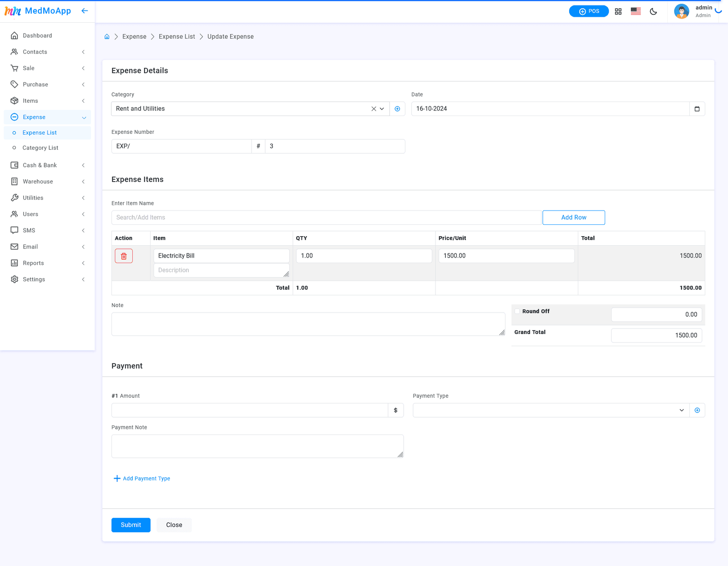The width and height of the screenshot is (728, 566).
Task: Click Add Payment Type link
Action: [x=142, y=479]
